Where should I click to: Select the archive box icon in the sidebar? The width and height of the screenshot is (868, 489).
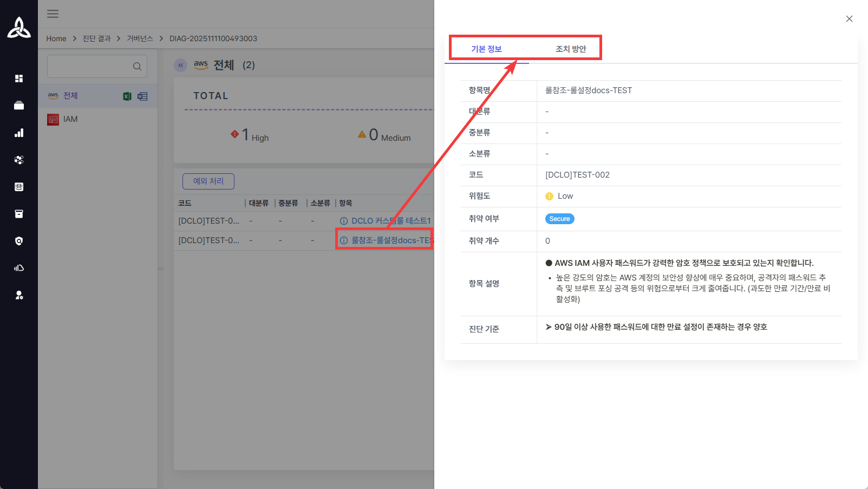point(19,214)
